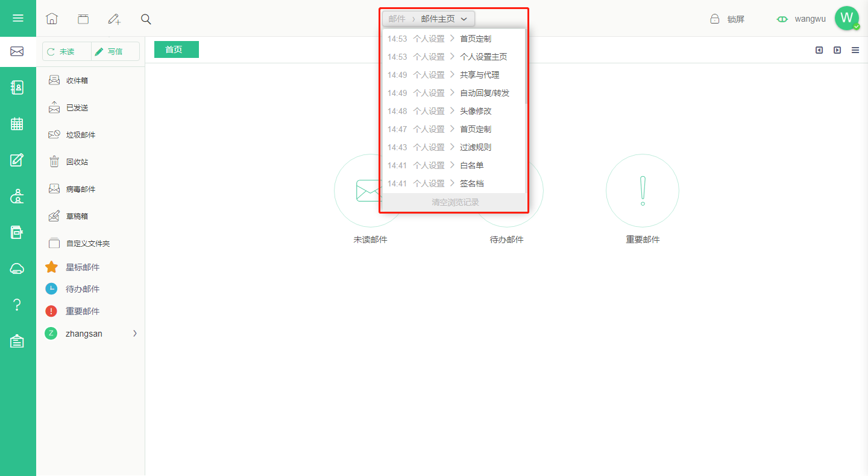Image resolution: width=868 pixels, height=476 pixels.
Task: Open 签名档 history entry
Action: coord(453,183)
